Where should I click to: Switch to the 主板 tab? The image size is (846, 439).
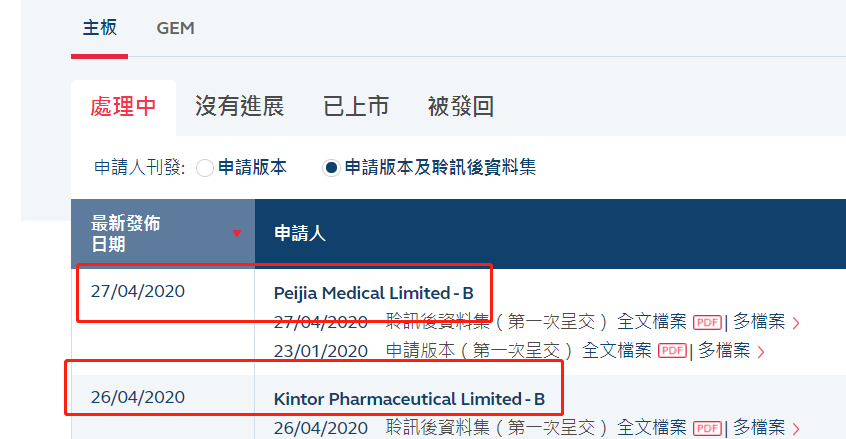click(99, 28)
